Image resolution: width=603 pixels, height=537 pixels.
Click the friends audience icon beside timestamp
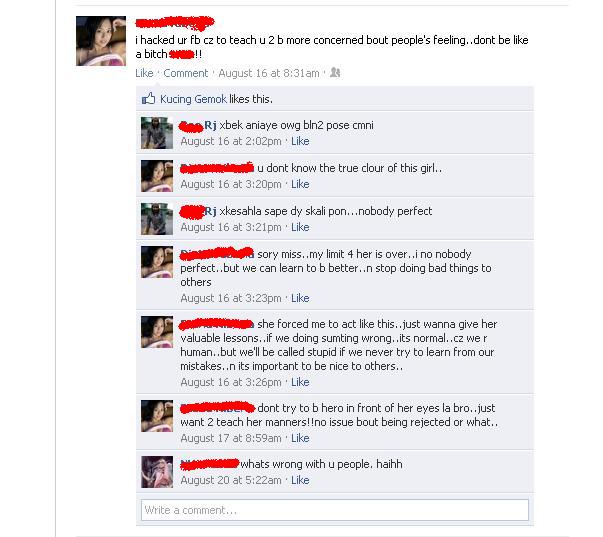point(335,73)
